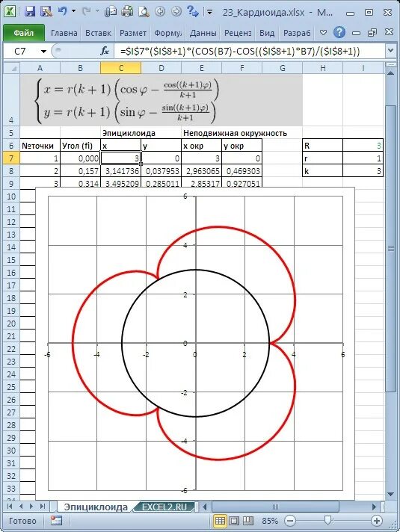Click the k label cell
The width and height of the screenshot is (400, 532).
click(x=322, y=170)
